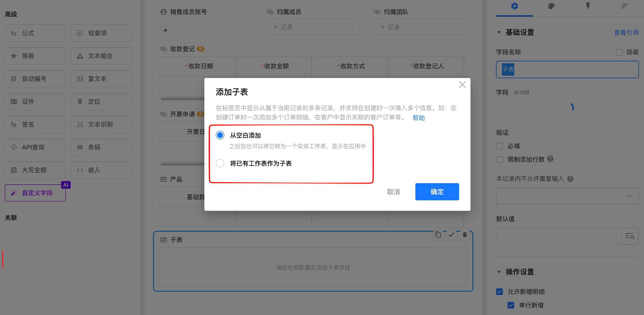Viewport: 644px width, 315px height.
Task: Switch to the gear settings tab
Action: point(514,6)
